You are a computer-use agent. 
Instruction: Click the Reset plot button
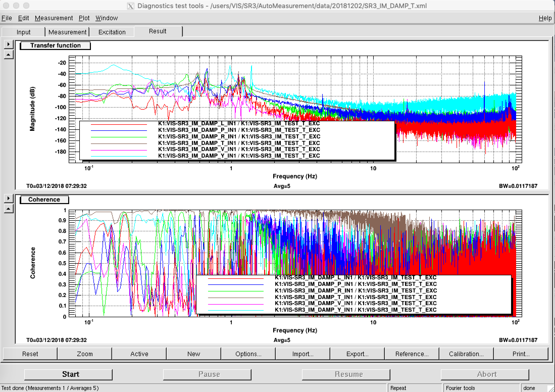pyautogui.click(x=30, y=354)
